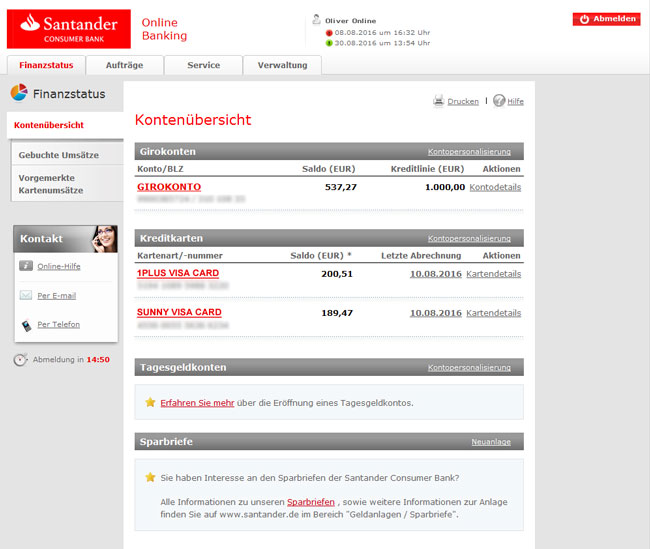Viewport: 650px width, 549px height.
Task: Open the 10.08.2016 statement of SUNNY VISA CARD
Action: click(x=436, y=313)
